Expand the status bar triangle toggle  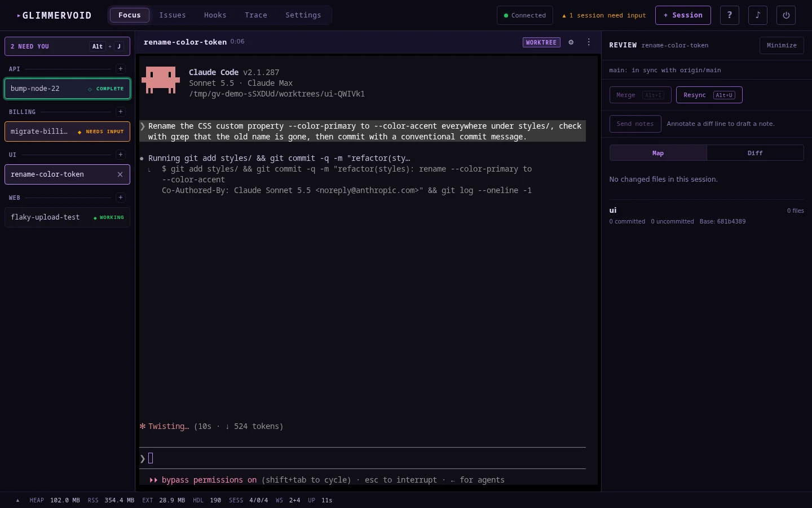[x=17, y=500]
